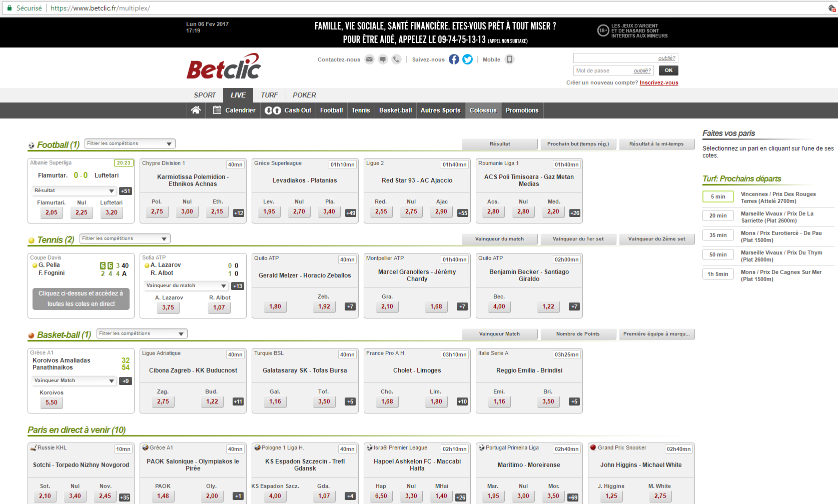
Task: Select Prochain but (temps rég.) filter
Action: click(578, 144)
